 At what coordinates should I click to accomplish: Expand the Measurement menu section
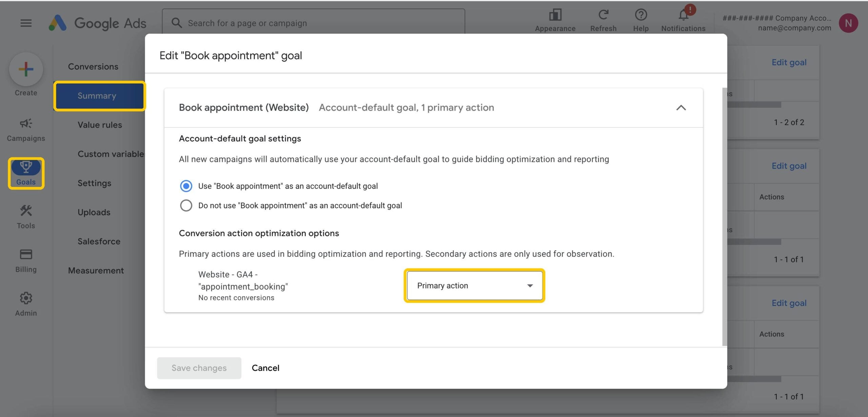96,270
